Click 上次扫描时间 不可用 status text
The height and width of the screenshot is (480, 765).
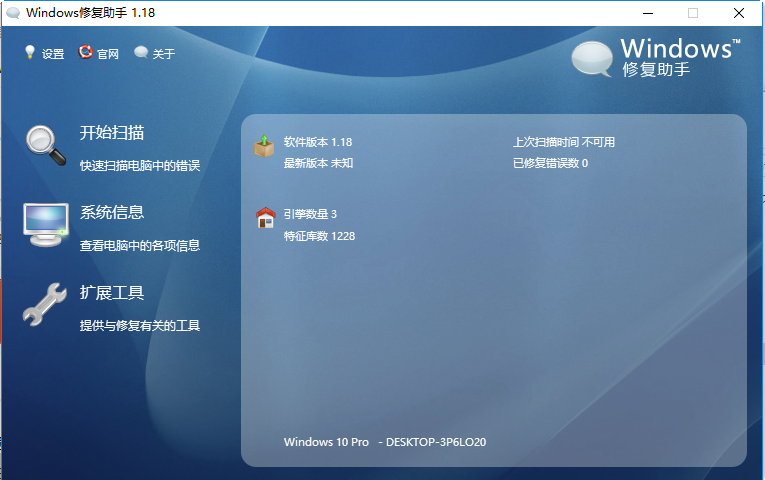564,142
